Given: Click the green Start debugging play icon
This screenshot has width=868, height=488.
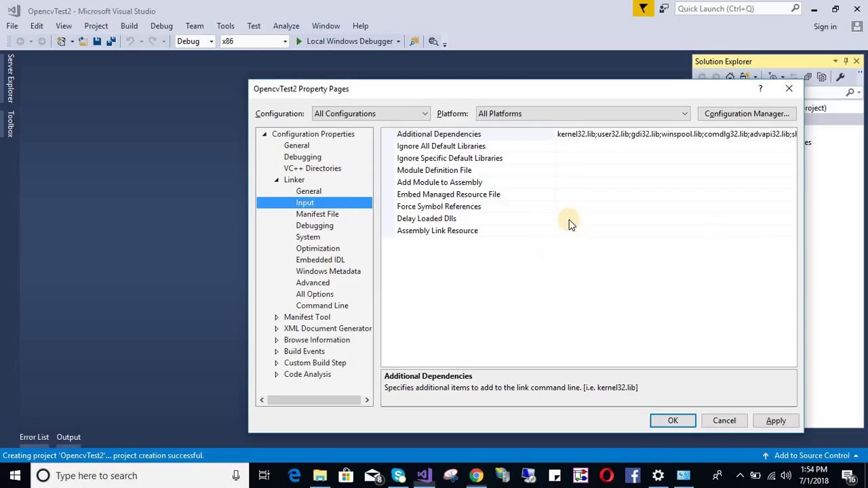Looking at the screenshot, I should coord(298,41).
